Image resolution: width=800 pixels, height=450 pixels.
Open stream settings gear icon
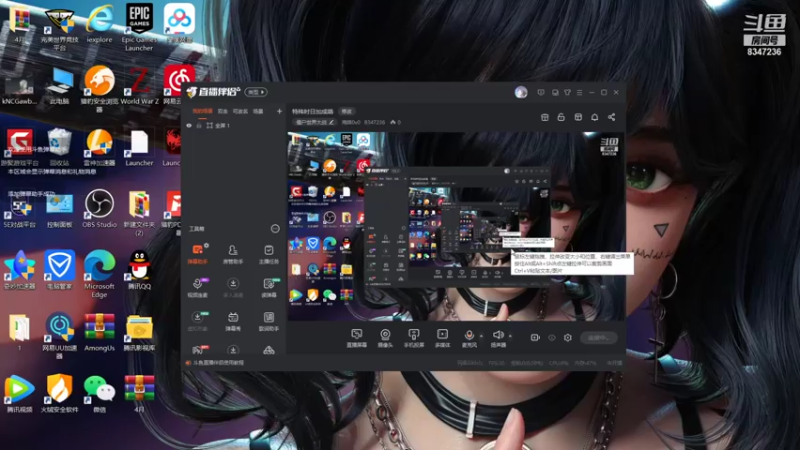pyautogui.click(x=567, y=338)
